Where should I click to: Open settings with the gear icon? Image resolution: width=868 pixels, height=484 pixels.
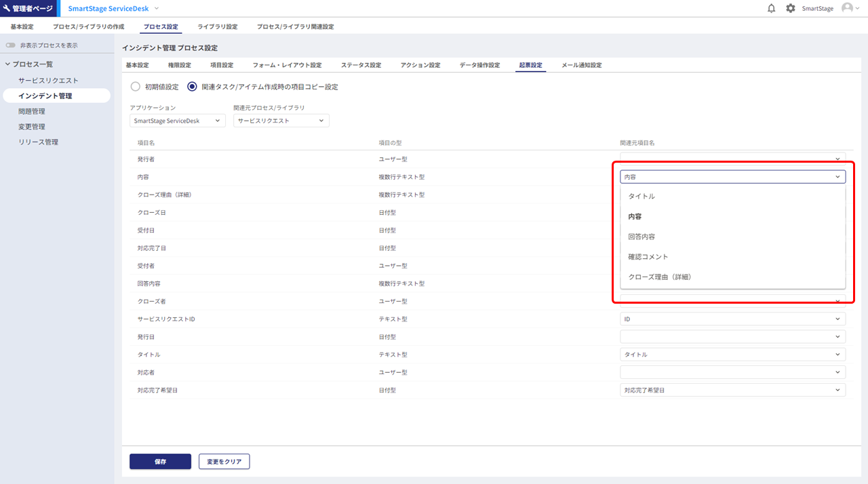tap(790, 8)
